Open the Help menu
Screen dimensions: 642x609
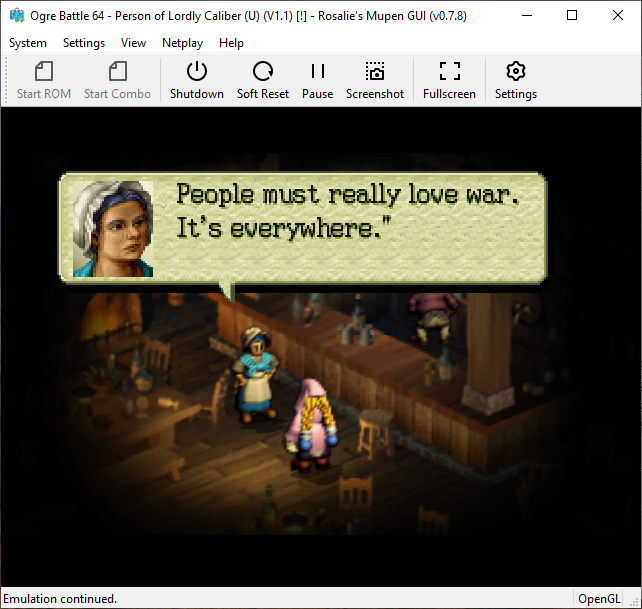[231, 43]
